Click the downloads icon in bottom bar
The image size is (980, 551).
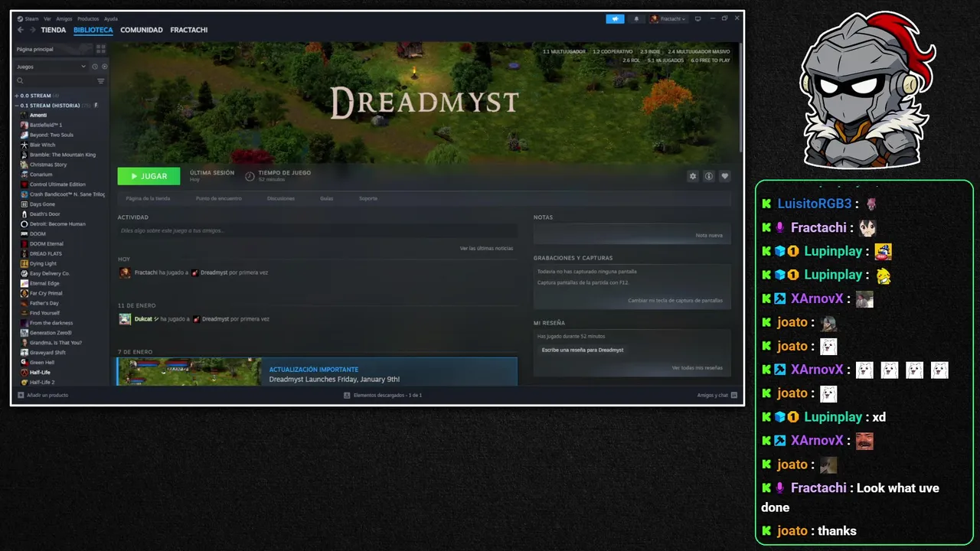[347, 395]
